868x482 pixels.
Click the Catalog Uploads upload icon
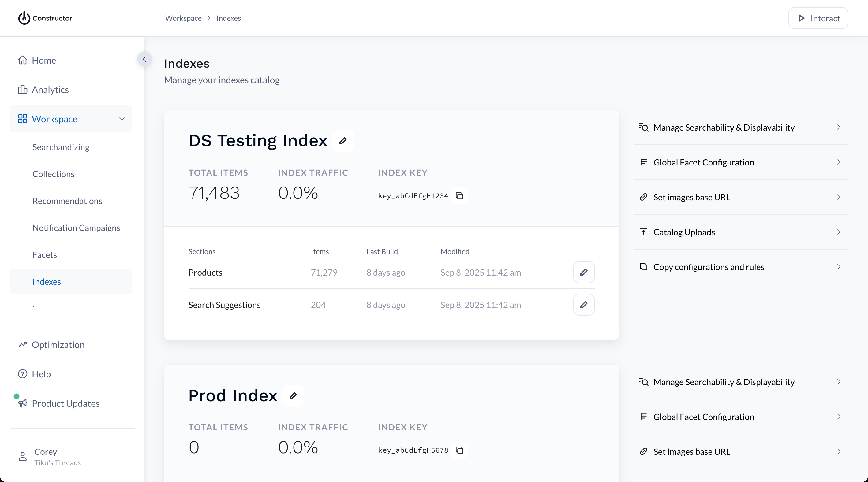pyautogui.click(x=644, y=232)
